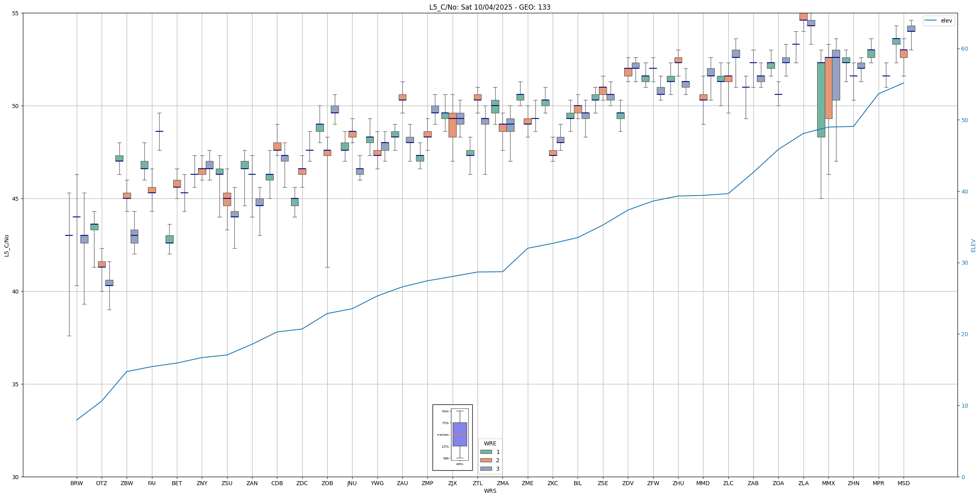Click the elev line legend entry
This screenshot has width=980, height=498.
click(939, 20)
